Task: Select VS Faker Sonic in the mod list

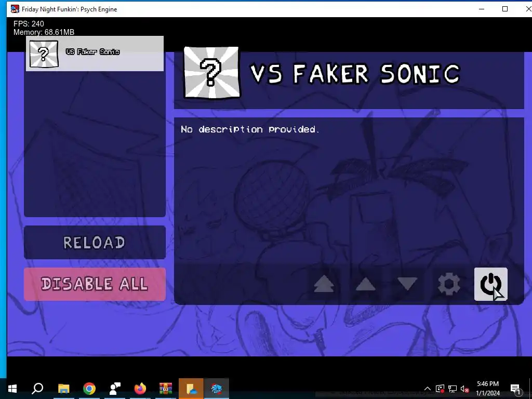Action: [x=95, y=54]
